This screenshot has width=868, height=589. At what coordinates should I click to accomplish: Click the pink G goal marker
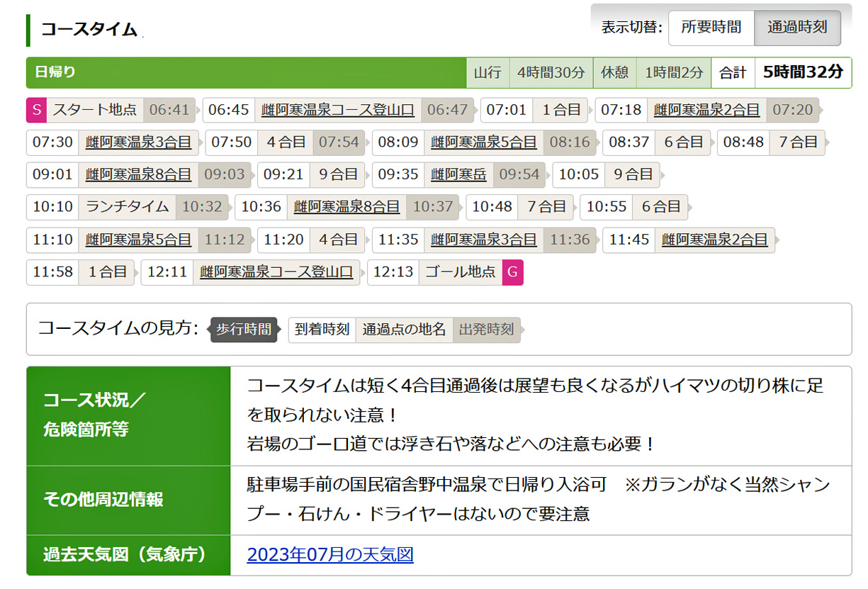pos(512,272)
